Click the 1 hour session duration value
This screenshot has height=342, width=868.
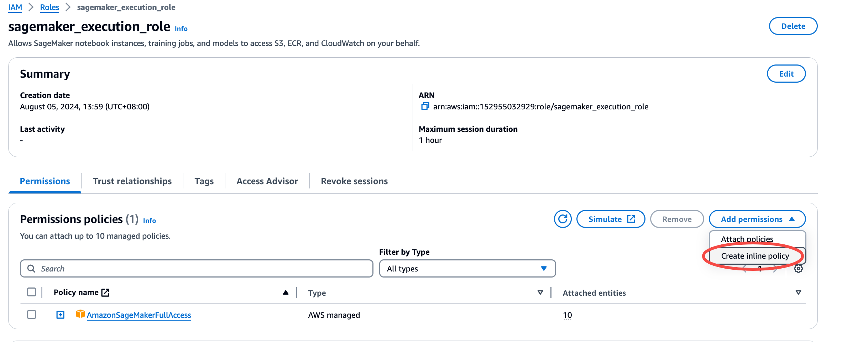(x=430, y=140)
